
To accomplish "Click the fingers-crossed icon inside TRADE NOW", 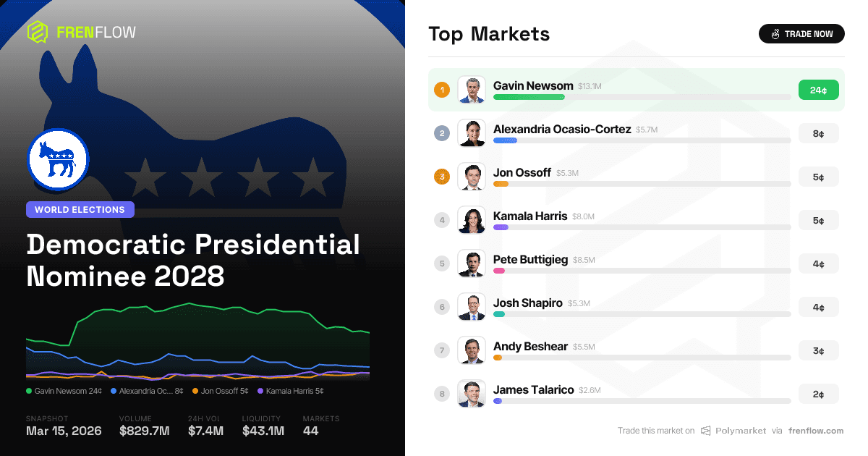I will (x=775, y=33).
